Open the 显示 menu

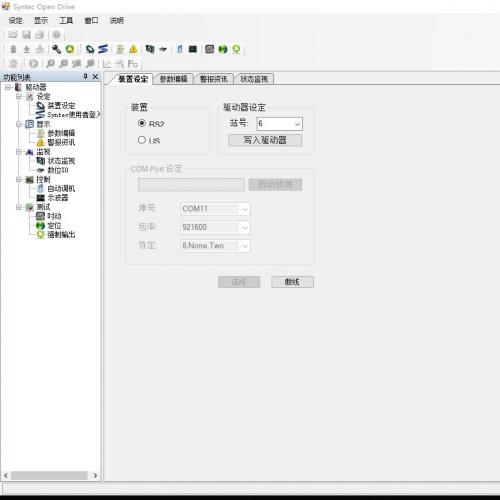(x=41, y=21)
